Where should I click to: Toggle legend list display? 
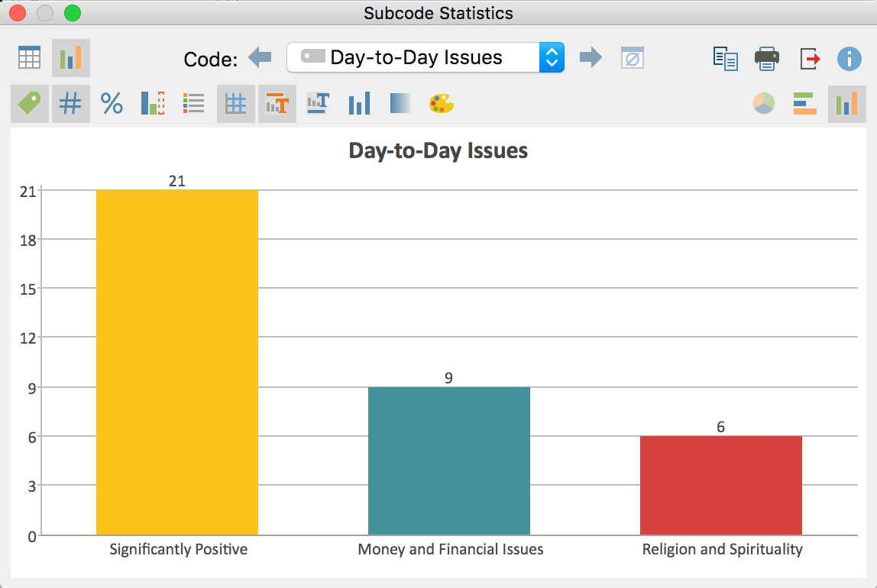tap(193, 104)
